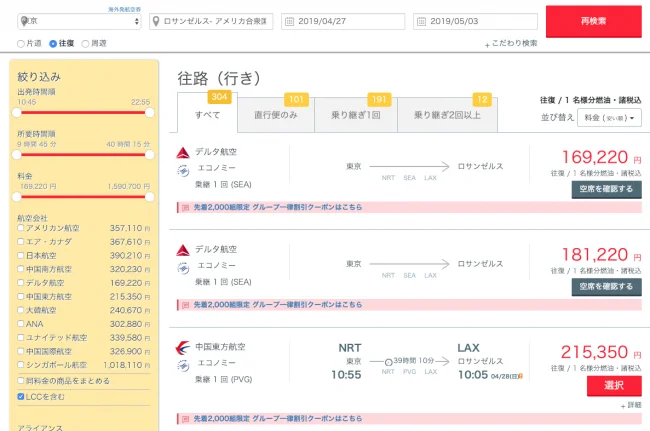650x431 pixels.
Task: Click the seat icon beside エコノミー on the 169,220 flight
Action: (x=183, y=170)
